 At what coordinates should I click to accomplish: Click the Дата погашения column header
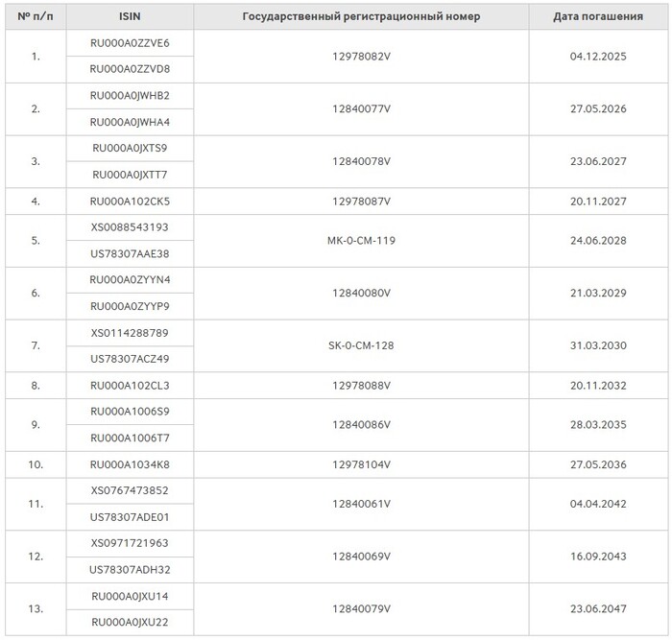(598, 16)
